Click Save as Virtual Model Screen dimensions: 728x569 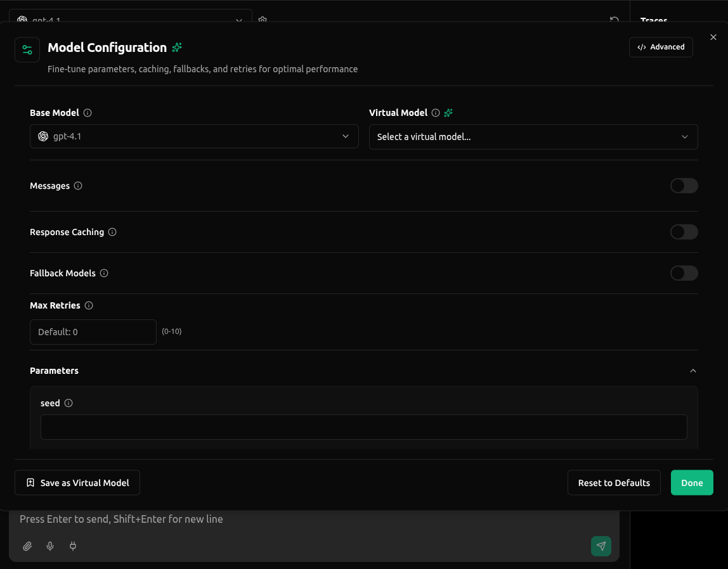pyautogui.click(x=77, y=483)
